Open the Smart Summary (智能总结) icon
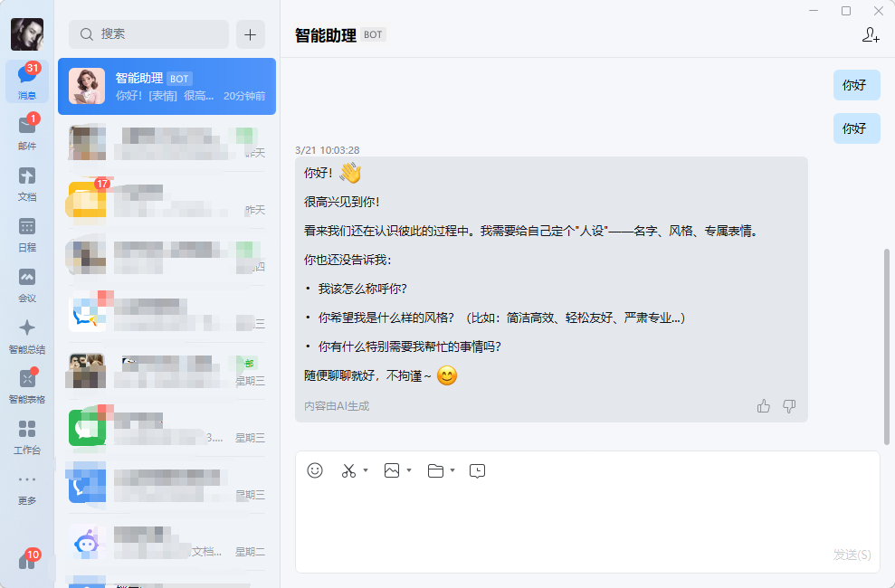Viewport: 895px width, 588px height. coord(27,336)
